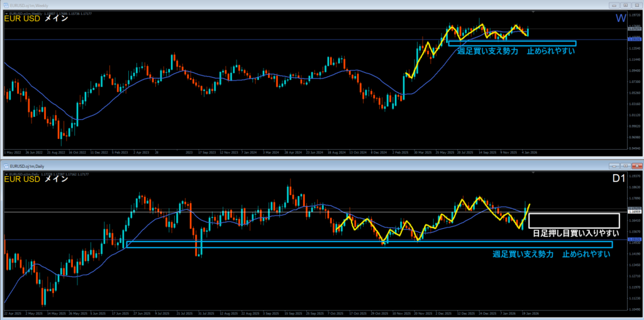Click the 1.13540 price label on Weekly scale

(x=633, y=48)
